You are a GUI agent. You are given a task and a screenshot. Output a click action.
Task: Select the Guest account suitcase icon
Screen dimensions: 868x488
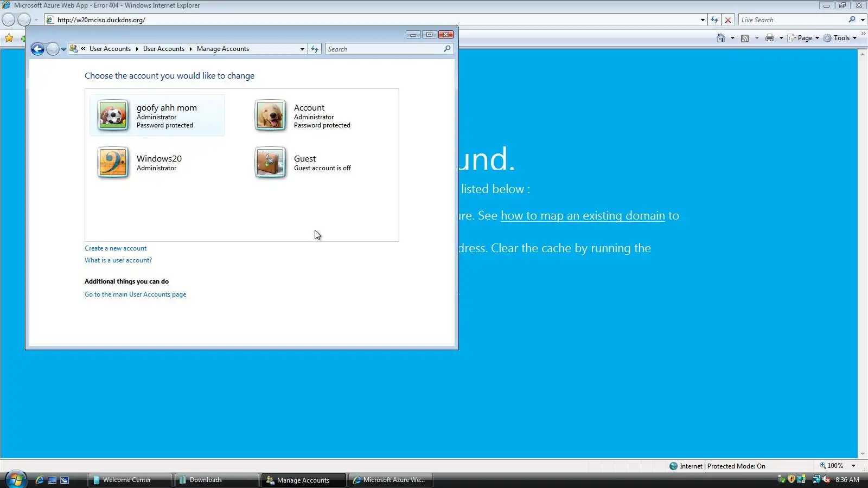click(x=270, y=162)
